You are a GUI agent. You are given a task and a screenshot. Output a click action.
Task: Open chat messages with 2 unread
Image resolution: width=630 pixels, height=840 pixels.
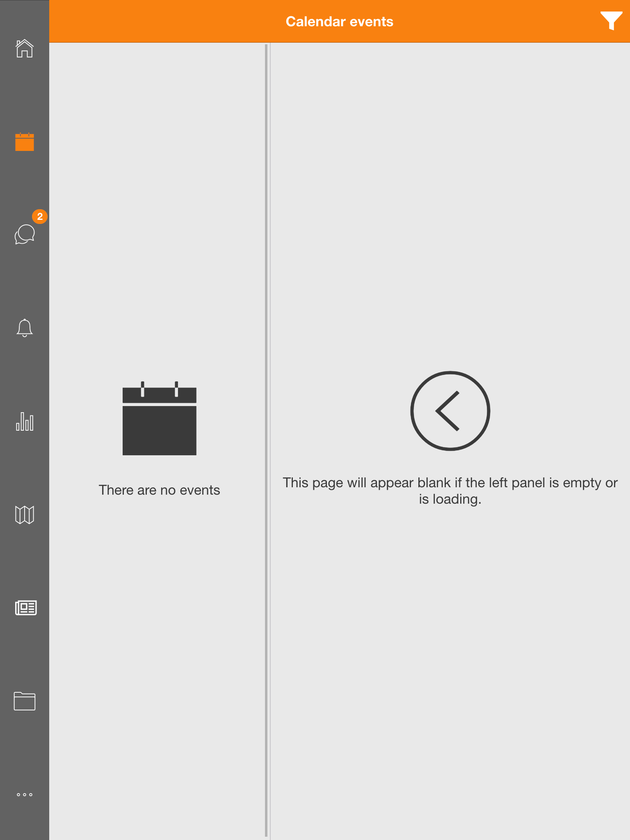(x=25, y=234)
